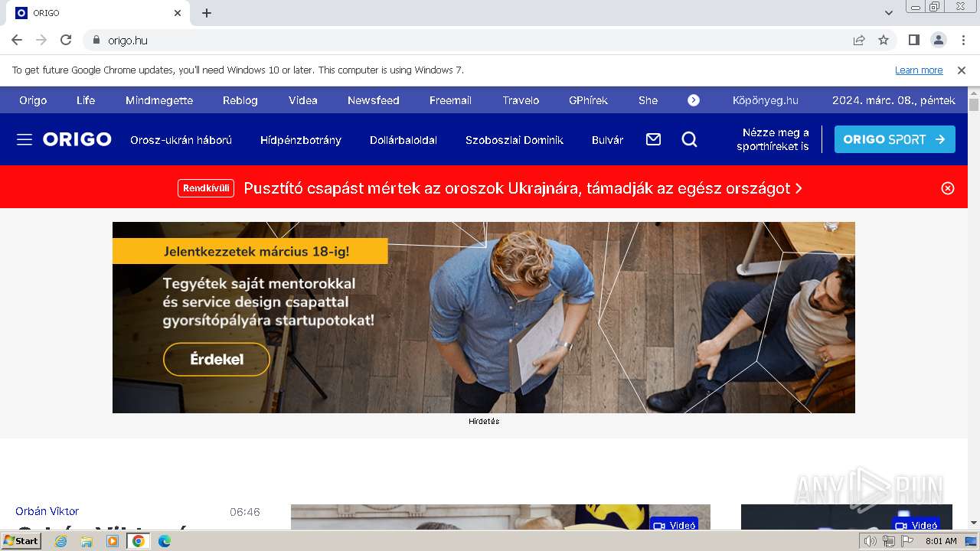Image resolution: width=980 pixels, height=551 pixels.
Task: Share this page icon in address bar
Action: pos(859,40)
